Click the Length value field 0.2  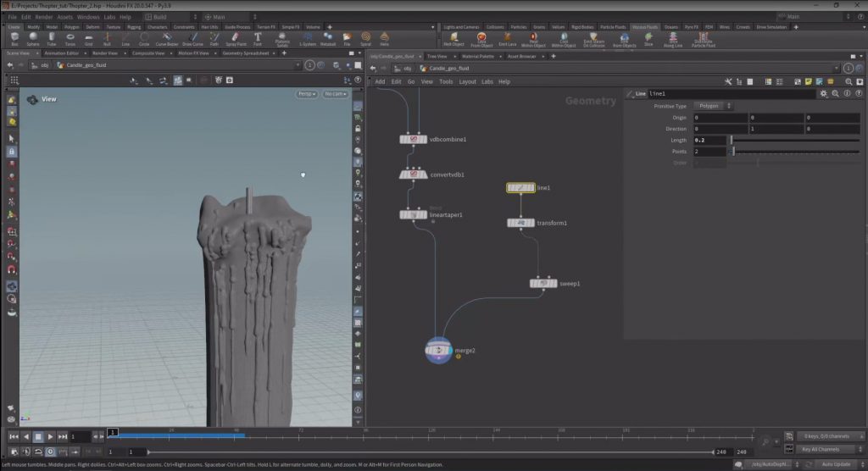[x=709, y=140]
